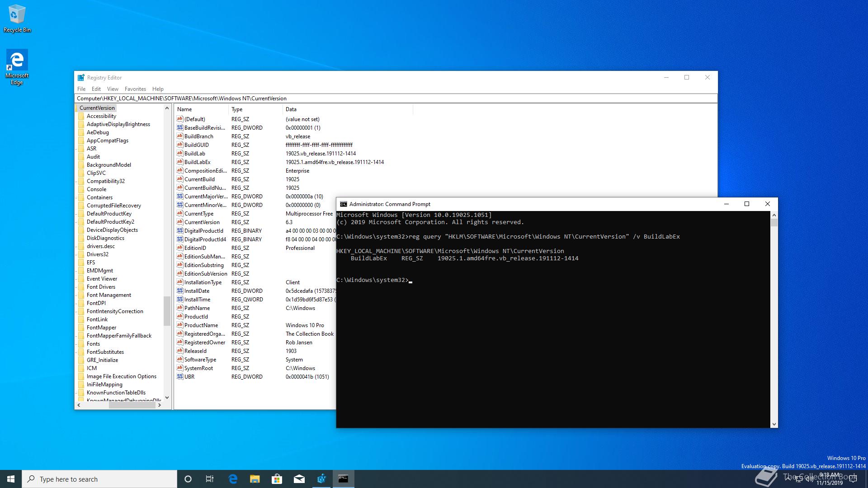Screen dimensions: 868x488
Task: Open Task View from the taskbar
Action: point(210,479)
